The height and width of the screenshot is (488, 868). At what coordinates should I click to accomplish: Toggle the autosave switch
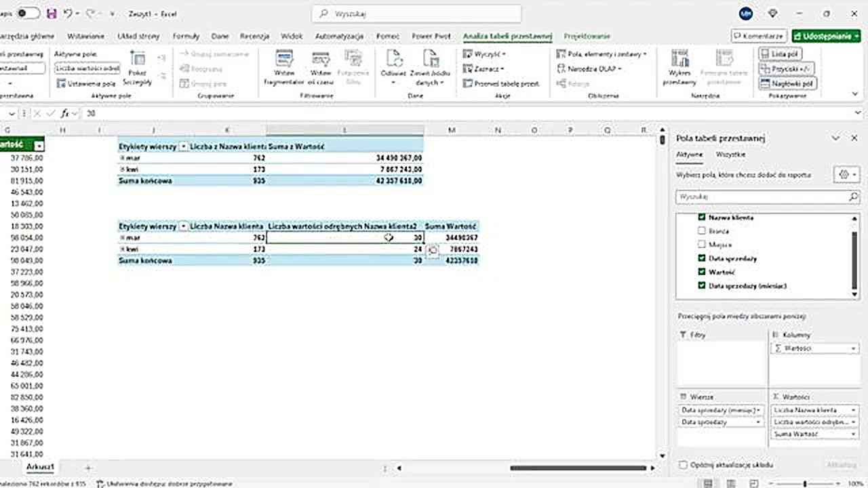pos(28,13)
